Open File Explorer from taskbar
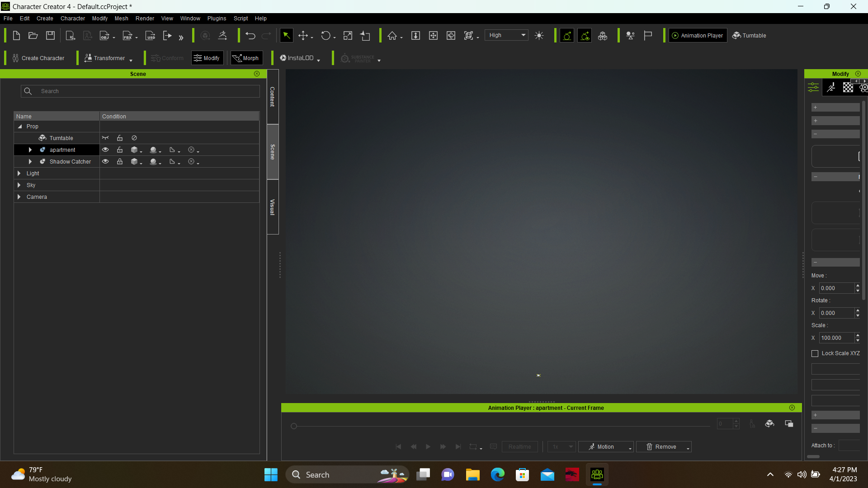The height and width of the screenshot is (488, 868). click(x=472, y=474)
